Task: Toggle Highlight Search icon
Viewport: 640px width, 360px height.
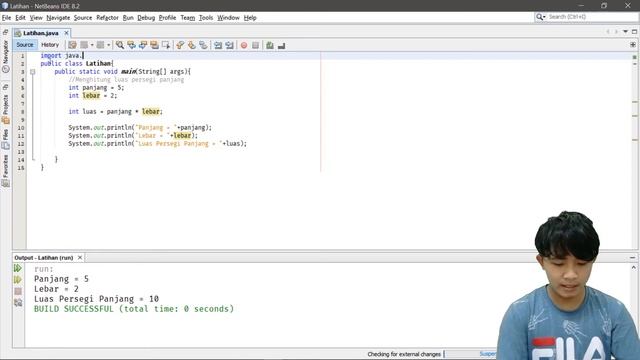Action: (154, 45)
